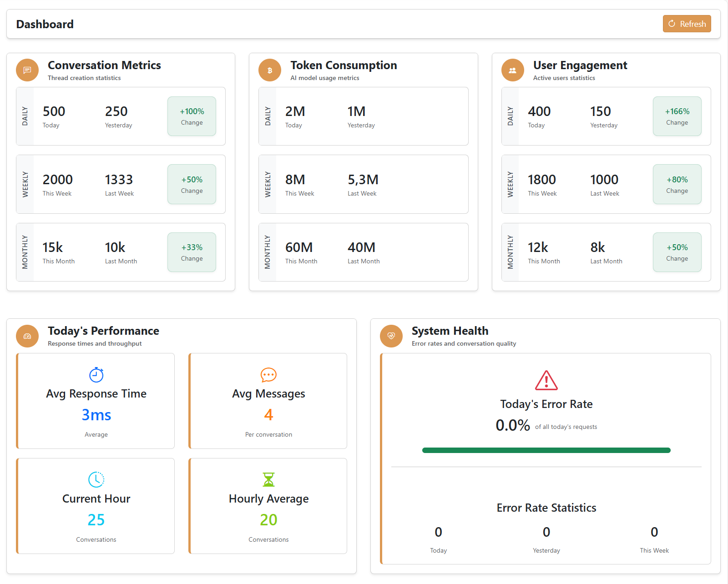The height and width of the screenshot is (584, 728).
Task: Click the Hourly Average hourglass icon
Action: [x=268, y=479]
